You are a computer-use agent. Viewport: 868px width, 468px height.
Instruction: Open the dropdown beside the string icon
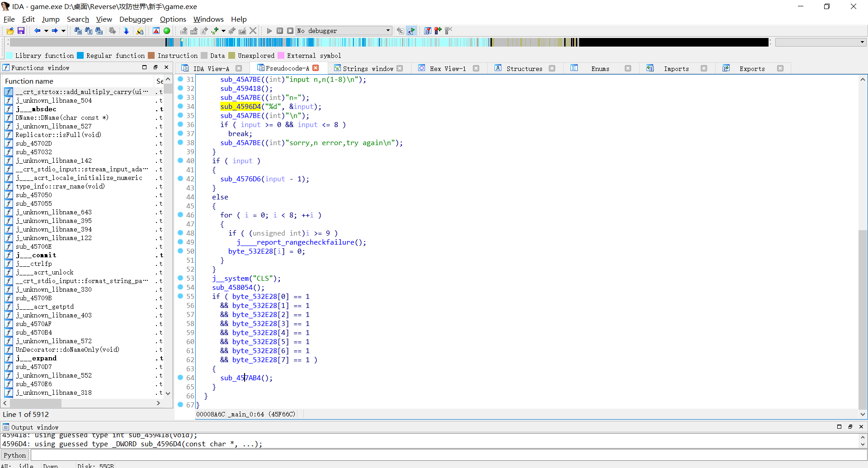click(223, 31)
